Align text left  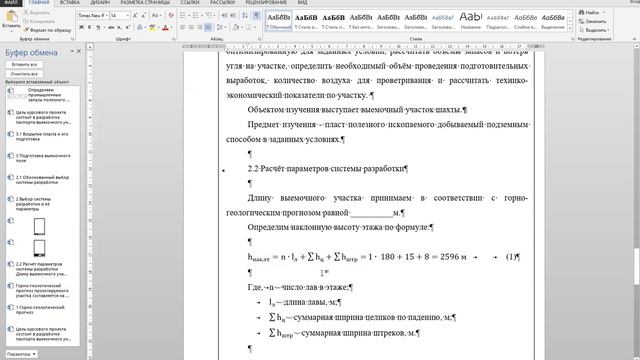(182, 27)
